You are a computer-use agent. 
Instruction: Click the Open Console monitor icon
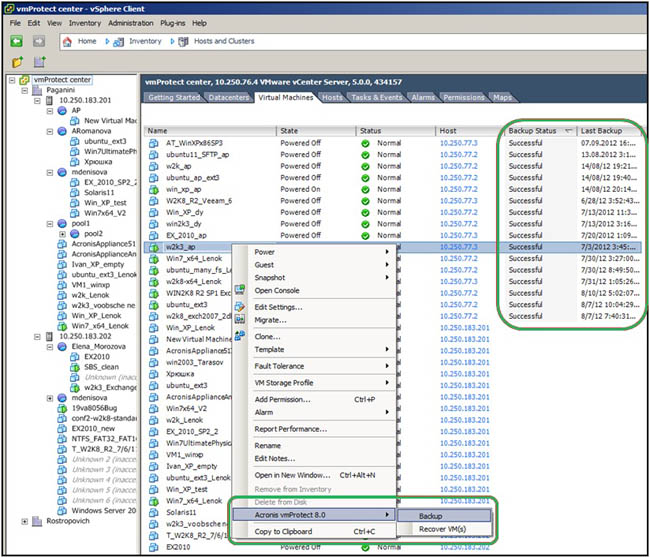click(240, 290)
